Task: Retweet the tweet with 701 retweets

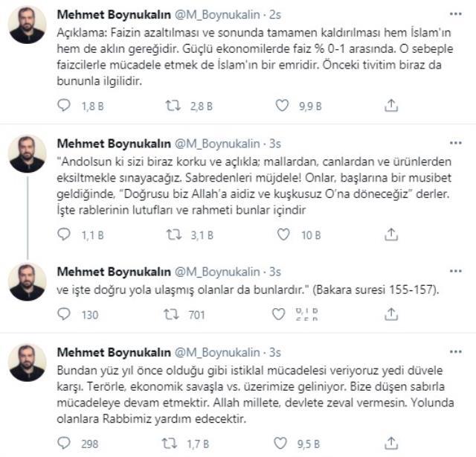Action: pyautogui.click(x=173, y=315)
